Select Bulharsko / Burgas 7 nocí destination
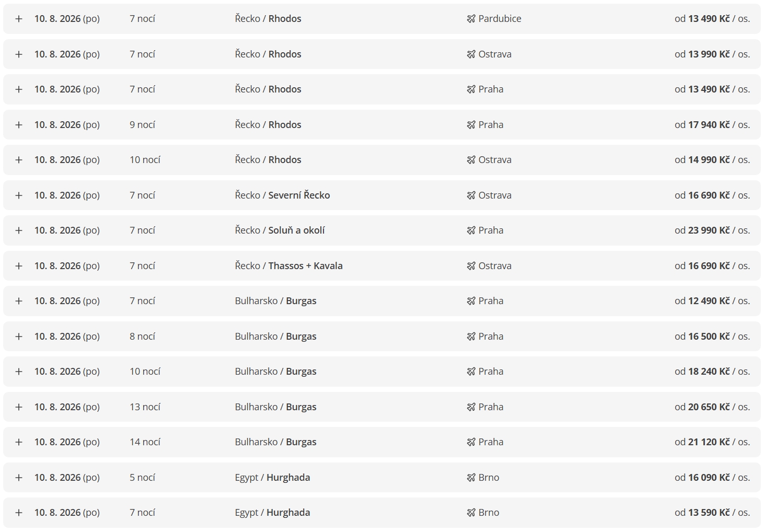 click(x=275, y=301)
